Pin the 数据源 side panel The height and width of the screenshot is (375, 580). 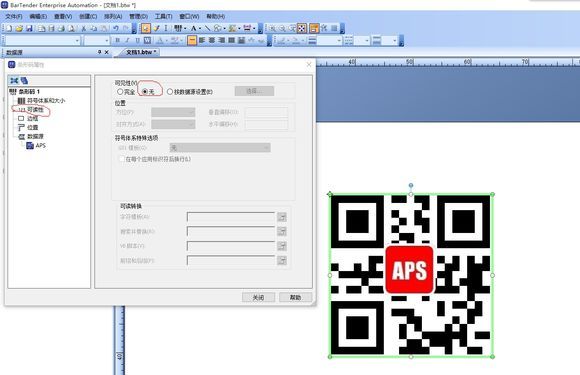(99, 52)
